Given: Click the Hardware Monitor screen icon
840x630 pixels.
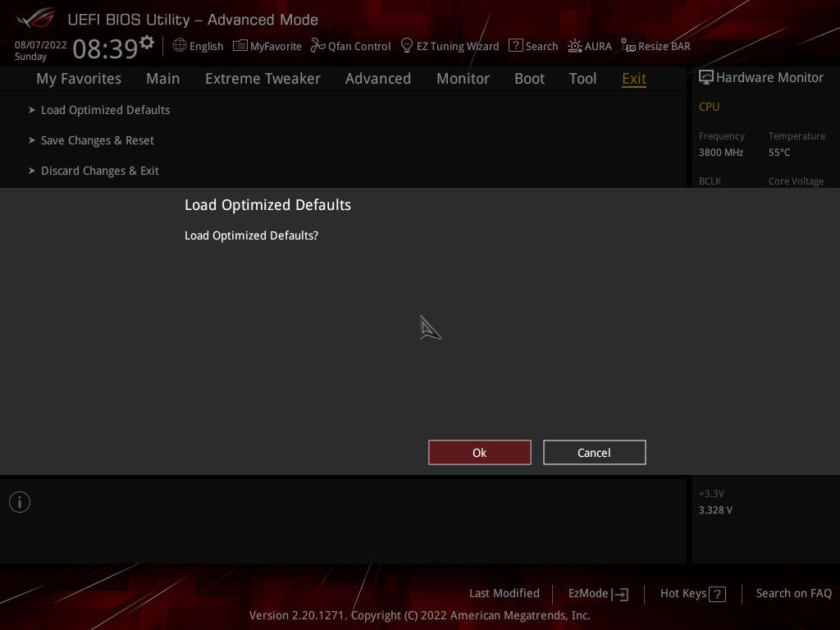Looking at the screenshot, I should pyautogui.click(x=706, y=77).
